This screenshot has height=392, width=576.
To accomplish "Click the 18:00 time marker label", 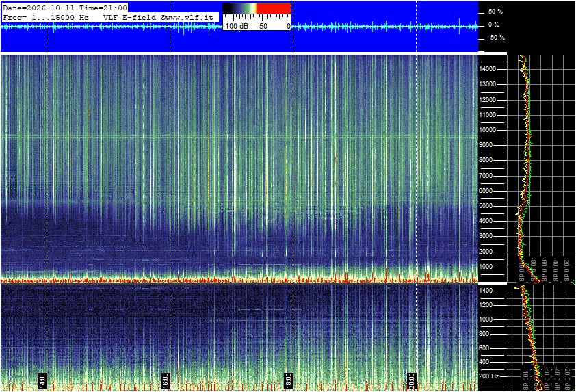I will pyautogui.click(x=289, y=380).
